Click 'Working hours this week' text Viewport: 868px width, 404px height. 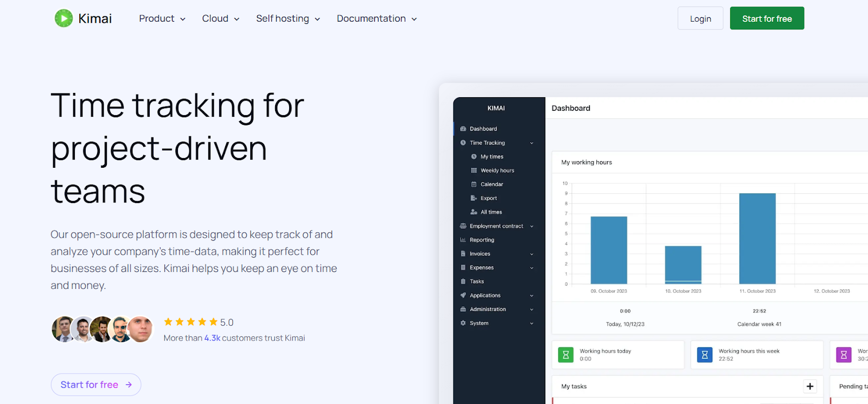click(749, 351)
